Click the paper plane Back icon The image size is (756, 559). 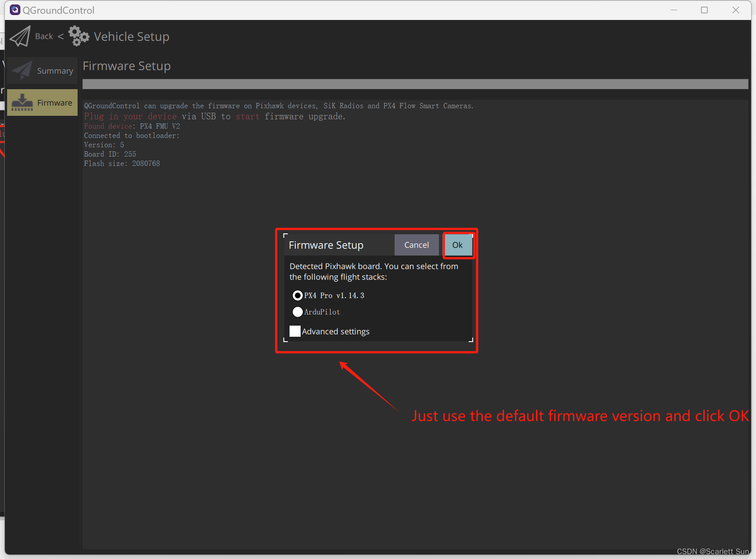coord(20,36)
